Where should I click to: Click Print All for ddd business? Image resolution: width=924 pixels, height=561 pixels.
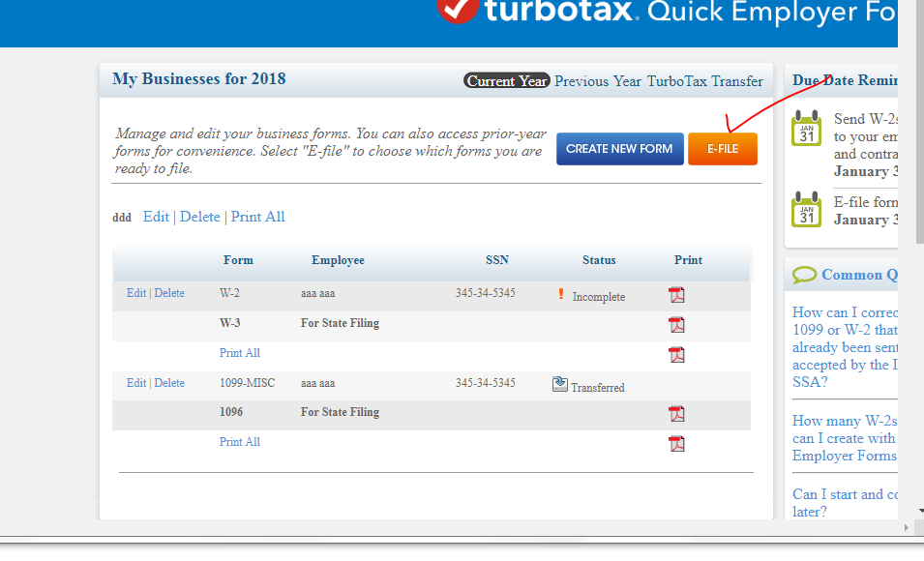257,217
